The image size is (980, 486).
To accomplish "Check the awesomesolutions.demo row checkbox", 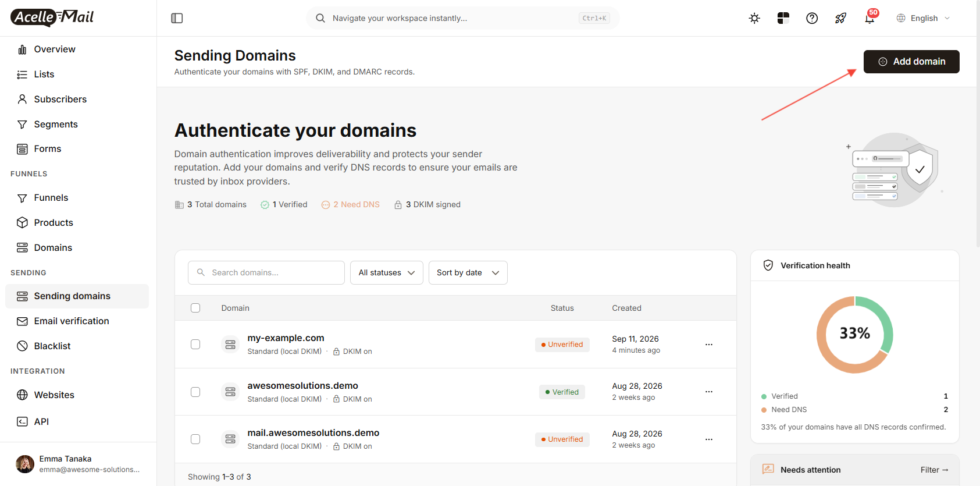I will click(195, 392).
